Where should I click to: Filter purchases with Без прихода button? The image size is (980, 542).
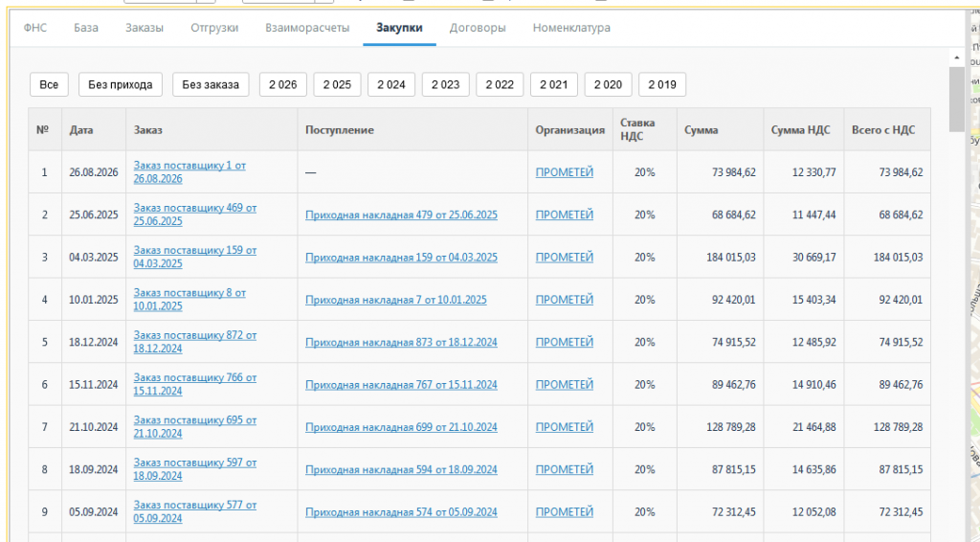pos(120,84)
